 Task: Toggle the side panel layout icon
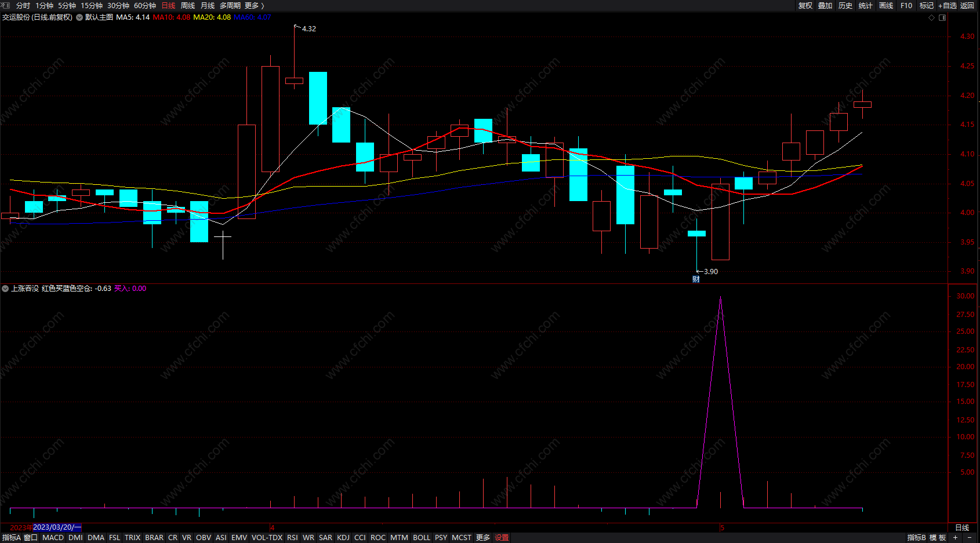click(x=942, y=17)
